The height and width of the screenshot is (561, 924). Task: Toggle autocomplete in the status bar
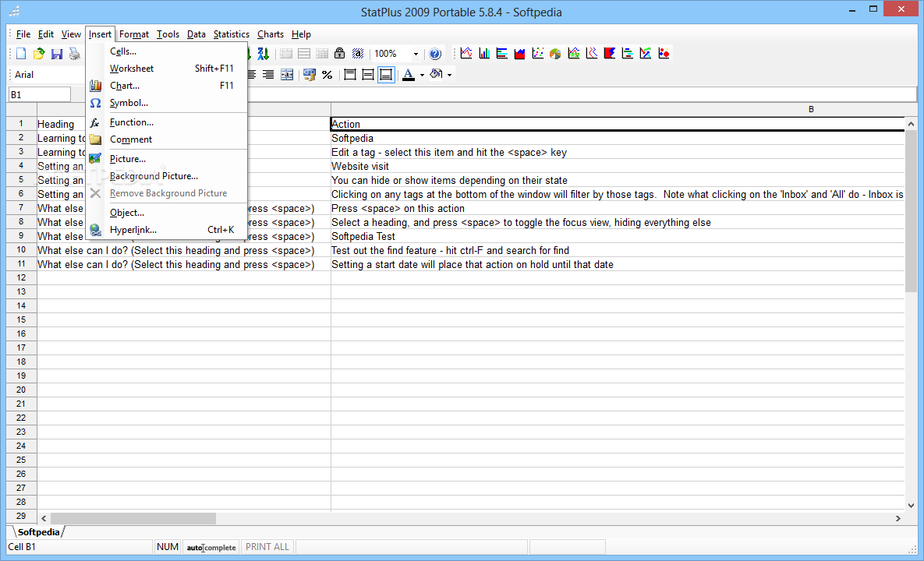211,547
